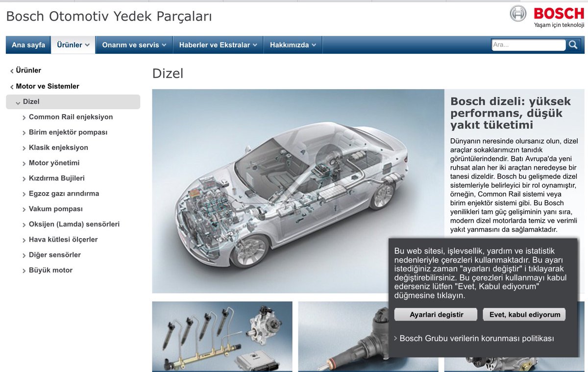Expand Büyük motor
The height and width of the screenshot is (372, 588).
(x=50, y=270)
